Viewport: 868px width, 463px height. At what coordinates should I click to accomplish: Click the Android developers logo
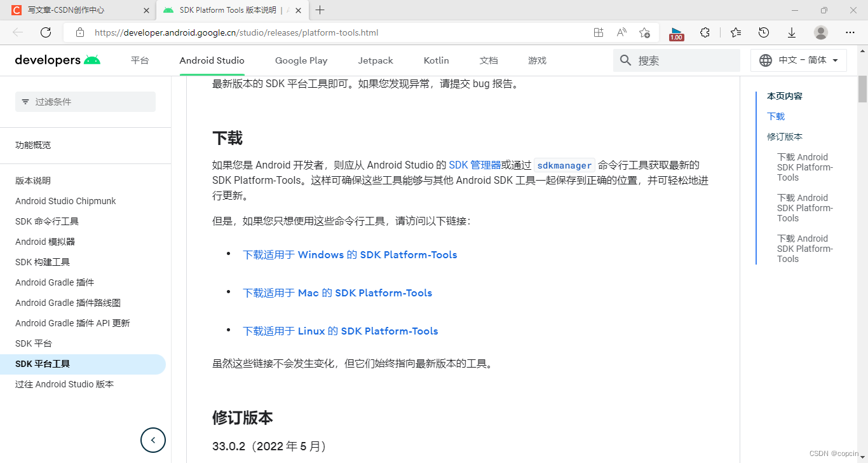pyautogui.click(x=57, y=60)
